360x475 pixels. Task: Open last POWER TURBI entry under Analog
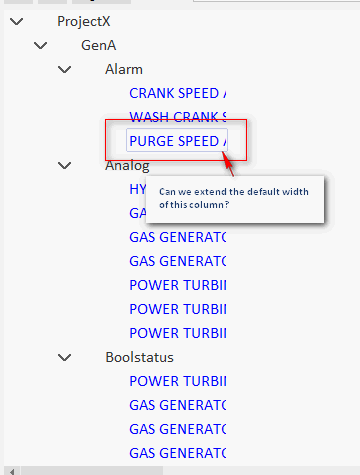[x=178, y=334]
